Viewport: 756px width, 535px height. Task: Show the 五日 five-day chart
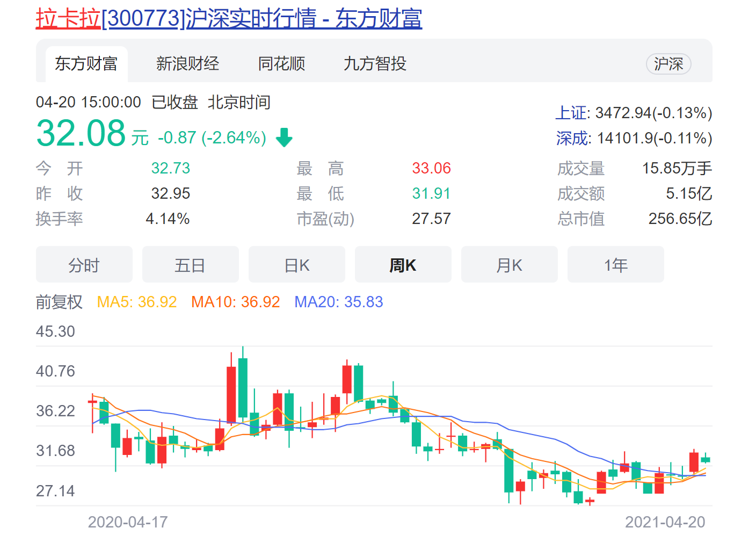point(191,264)
